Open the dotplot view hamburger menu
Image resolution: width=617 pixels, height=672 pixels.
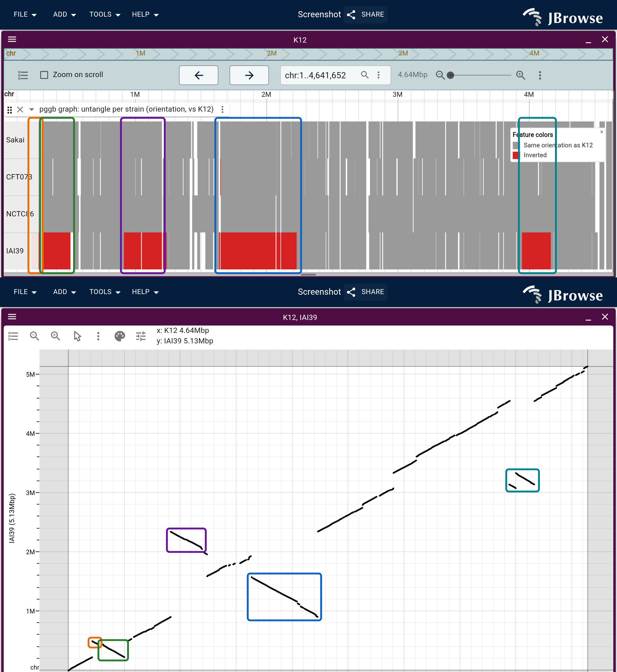pyautogui.click(x=12, y=317)
